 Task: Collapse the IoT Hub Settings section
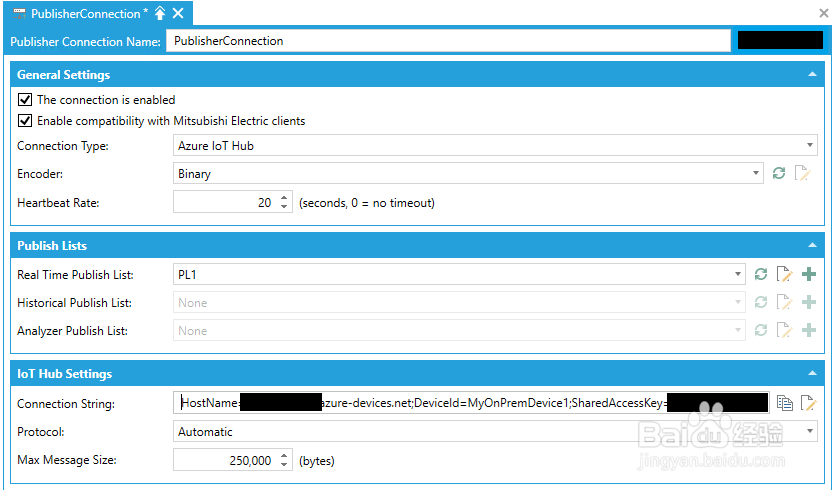pyautogui.click(x=812, y=373)
